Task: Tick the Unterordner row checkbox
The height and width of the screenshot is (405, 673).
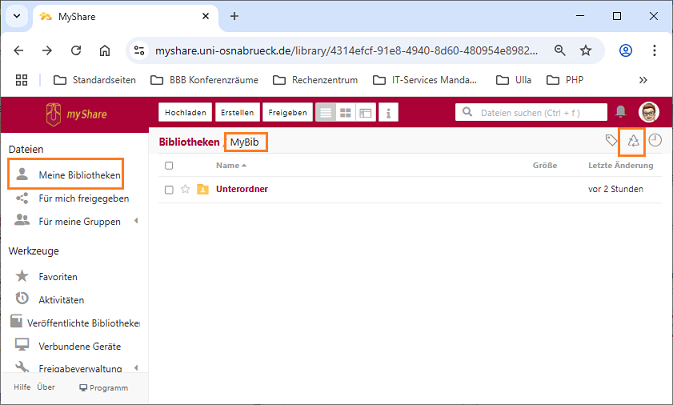Action: [x=169, y=189]
